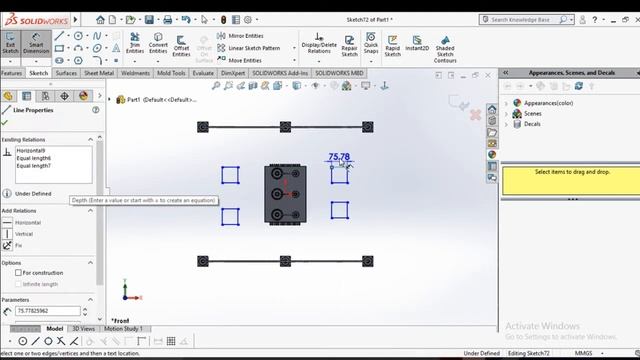
Task: Collapse the Options section
Action: (x=91, y=263)
